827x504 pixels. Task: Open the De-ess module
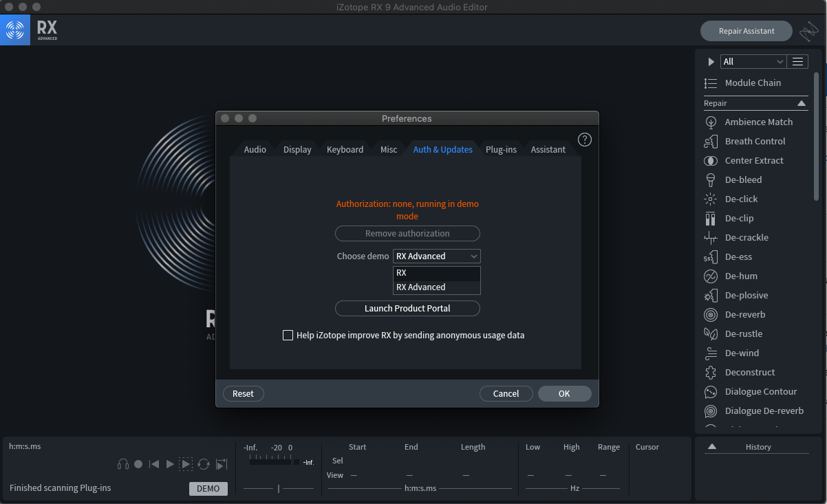[x=738, y=256]
